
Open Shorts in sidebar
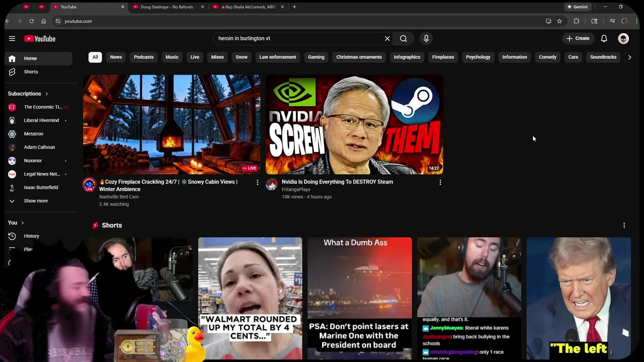[39, 72]
